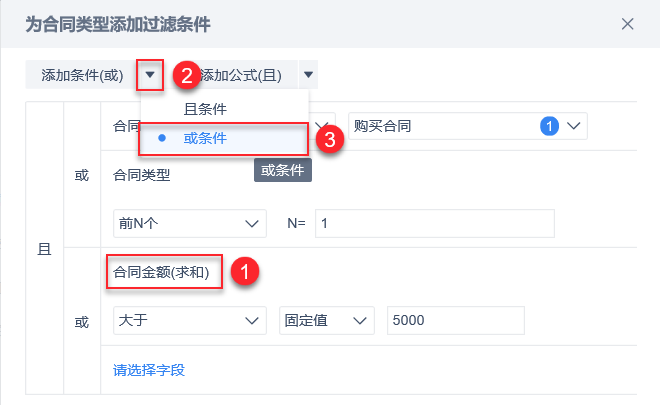The width and height of the screenshot is (660, 405).
Task: Click the N= value input field
Action: (434, 223)
